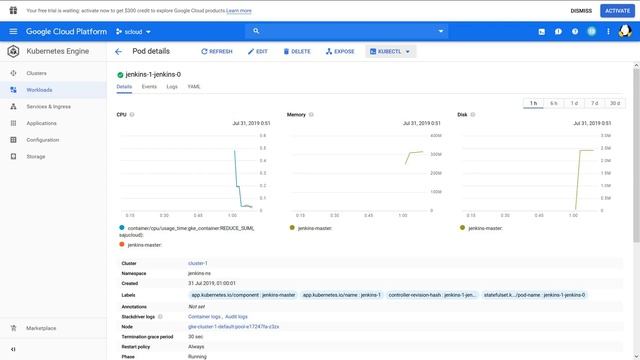Image resolution: width=640 pixels, height=360 pixels.
Task: Switch to the YAML tab
Action: 194,87
